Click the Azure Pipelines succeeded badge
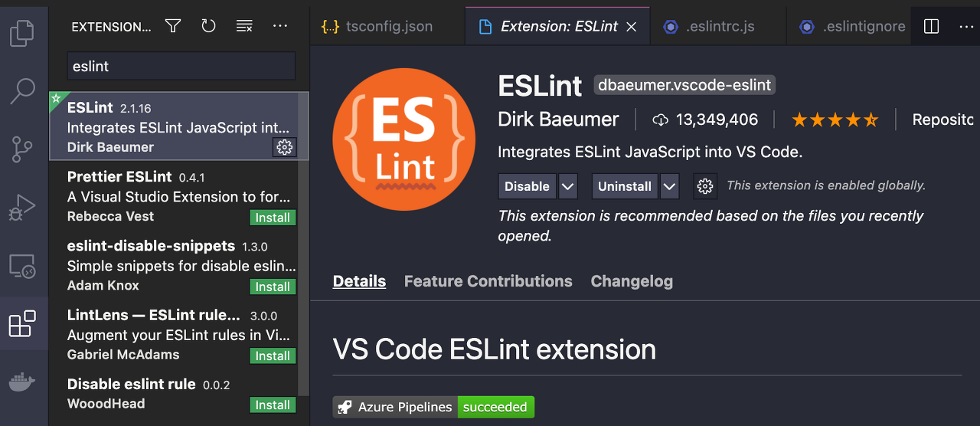This screenshot has width=980, height=426. click(x=433, y=407)
